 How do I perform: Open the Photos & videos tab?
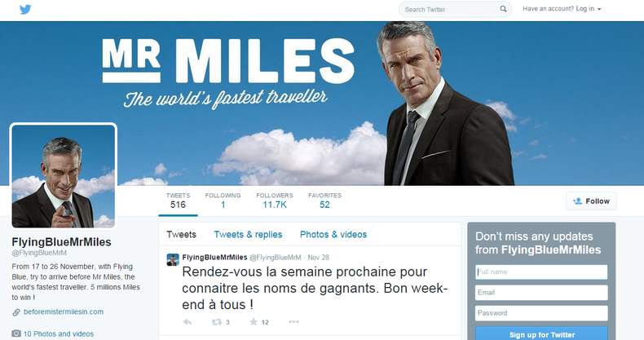[x=333, y=235]
